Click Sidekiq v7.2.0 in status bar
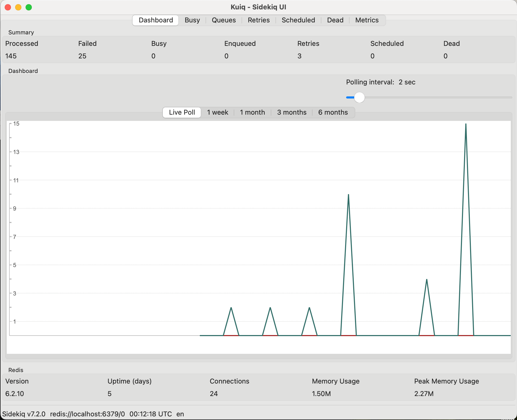The image size is (517, 420). 24,414
